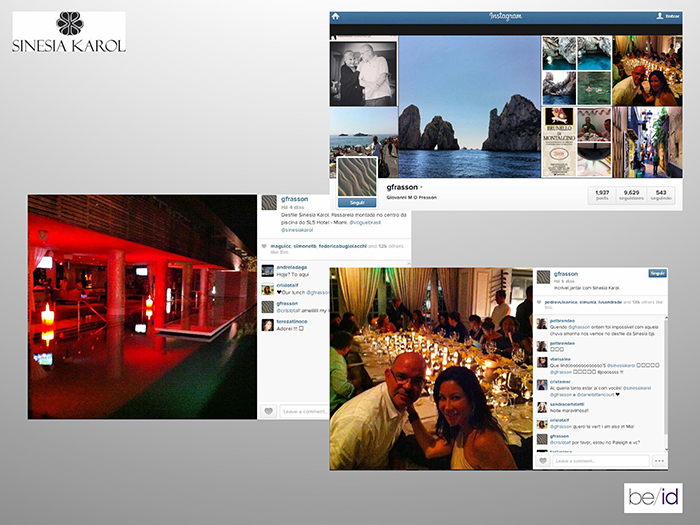
Task: Click the gfrasson profile name heading
Action: click(402, 187)
